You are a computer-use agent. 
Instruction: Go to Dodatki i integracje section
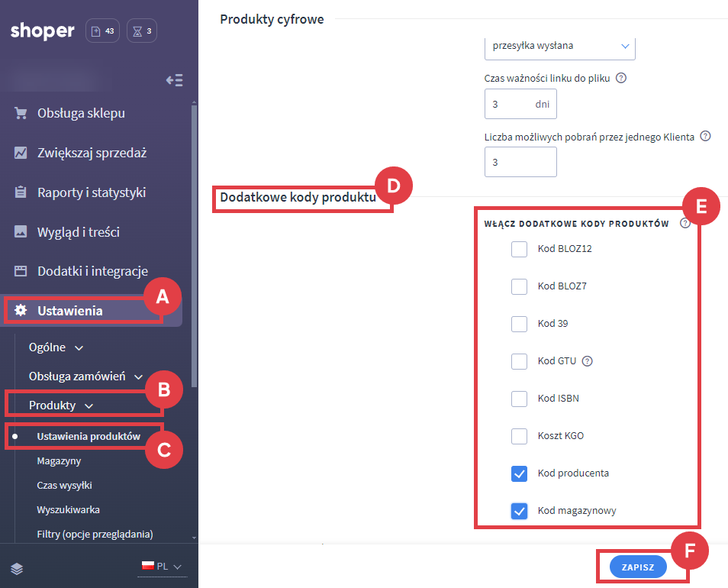(92, 271)
